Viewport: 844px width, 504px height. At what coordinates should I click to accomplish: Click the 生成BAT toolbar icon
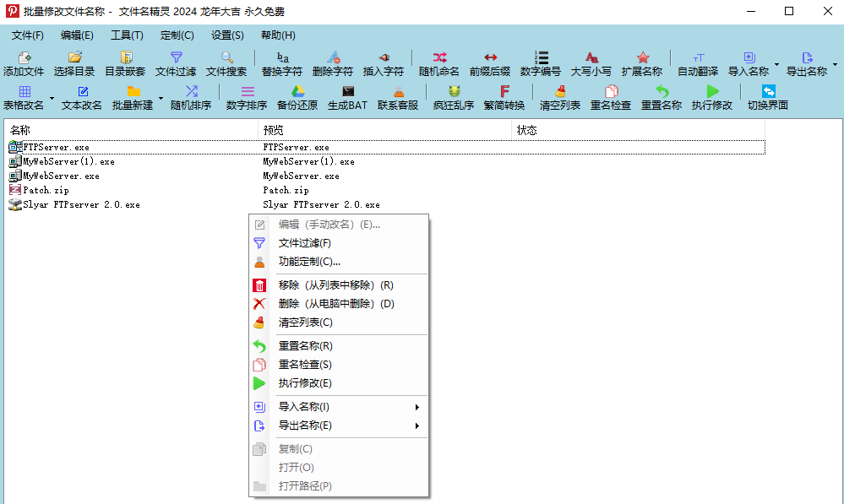click(347, 92)
